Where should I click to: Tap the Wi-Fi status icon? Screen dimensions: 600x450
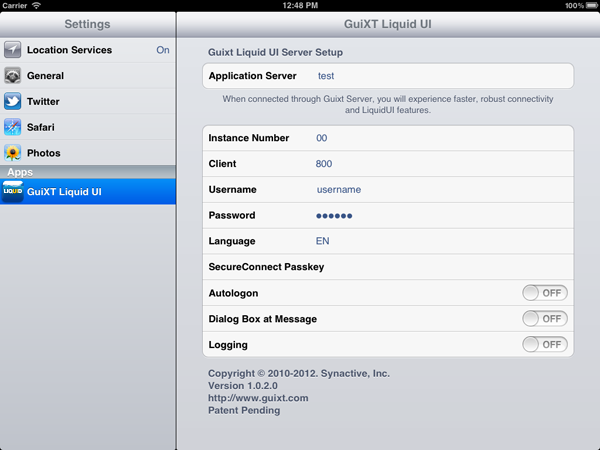(x=36, y=5)
